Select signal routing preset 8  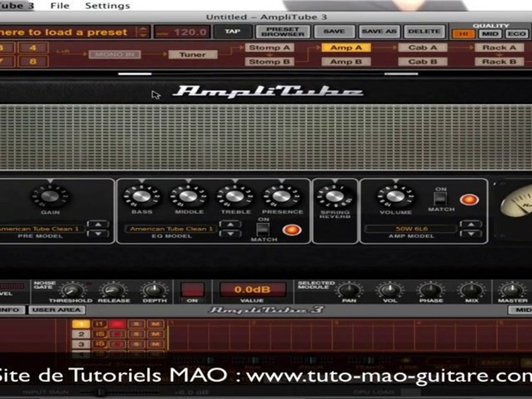pos(33,62)
